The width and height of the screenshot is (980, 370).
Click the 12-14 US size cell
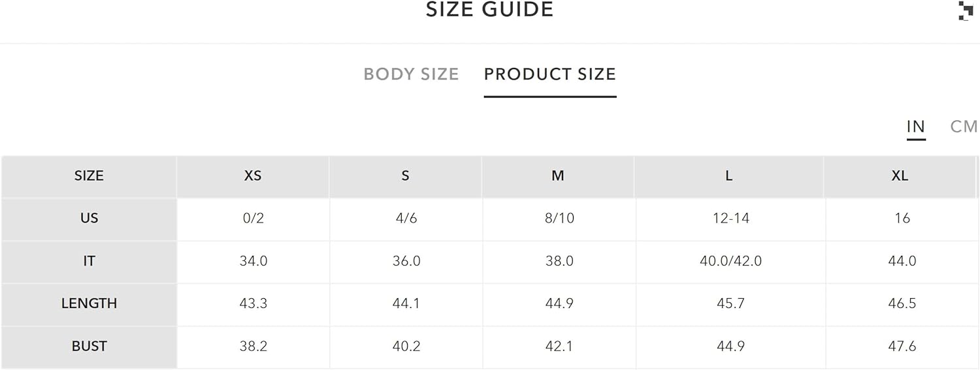[x=730, y=219]
